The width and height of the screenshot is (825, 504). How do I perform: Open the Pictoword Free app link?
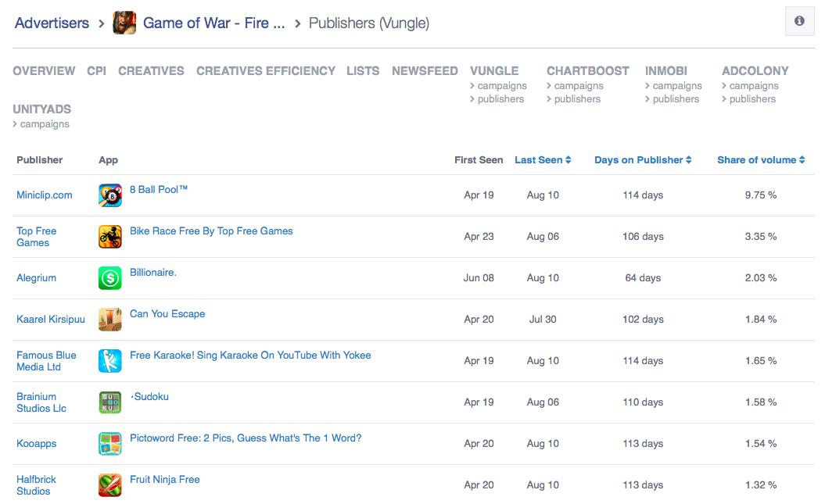click(x=246, y=438)
